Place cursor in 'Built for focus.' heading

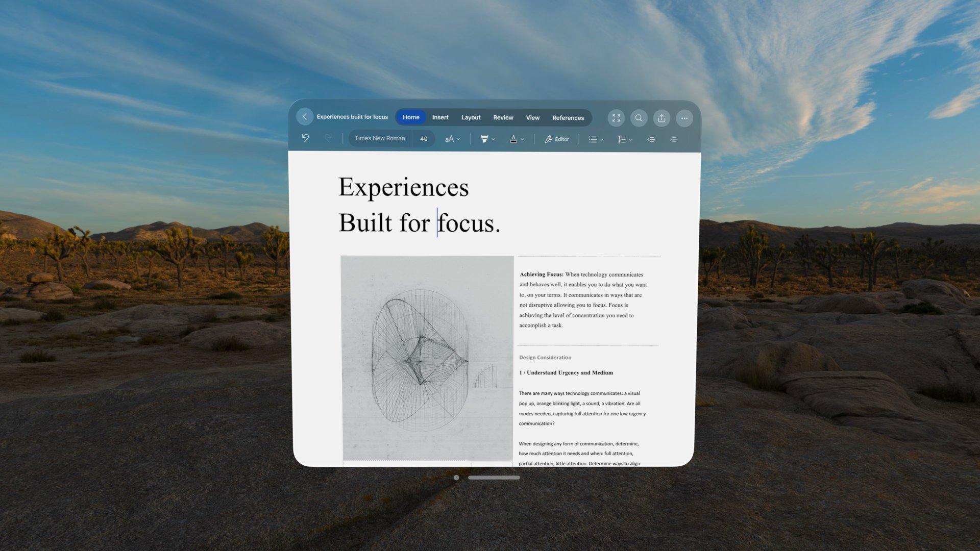(x=419, y=223)
